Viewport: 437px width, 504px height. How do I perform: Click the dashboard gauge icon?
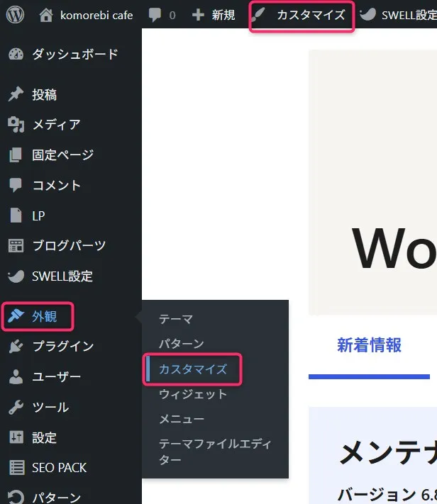(16, 54)
